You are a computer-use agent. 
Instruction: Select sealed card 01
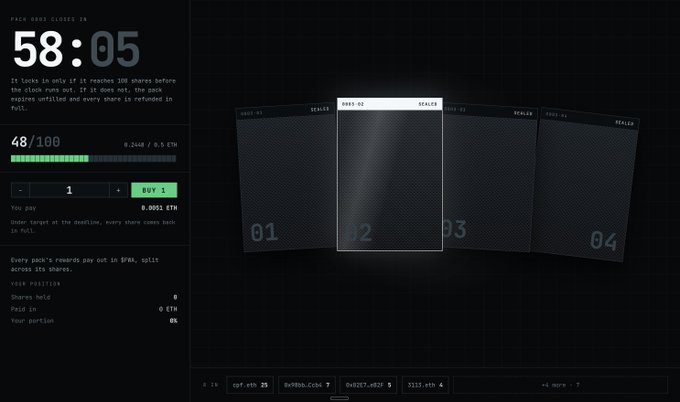pos(287,178)
